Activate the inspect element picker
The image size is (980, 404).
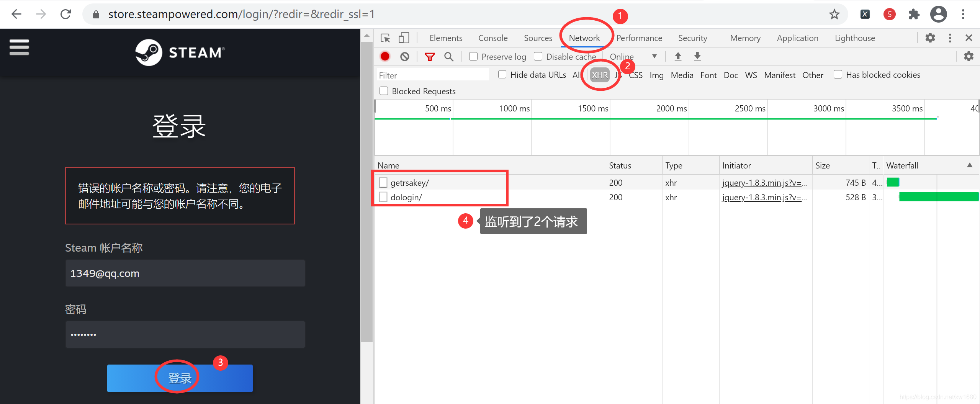[385, 38]
